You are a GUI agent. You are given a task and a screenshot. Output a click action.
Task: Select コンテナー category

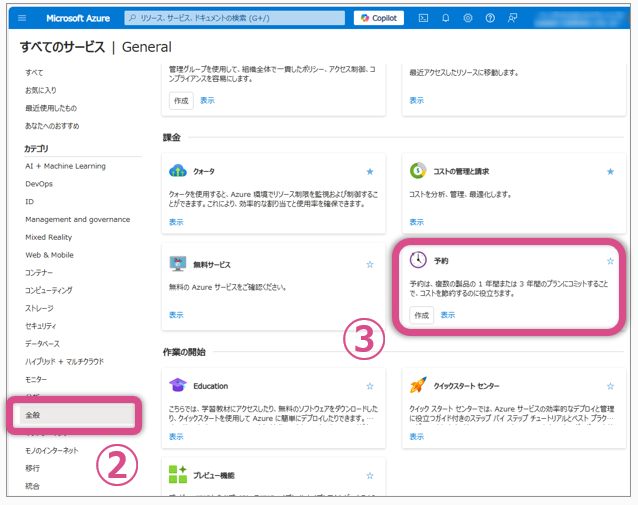tap(39, 273)
